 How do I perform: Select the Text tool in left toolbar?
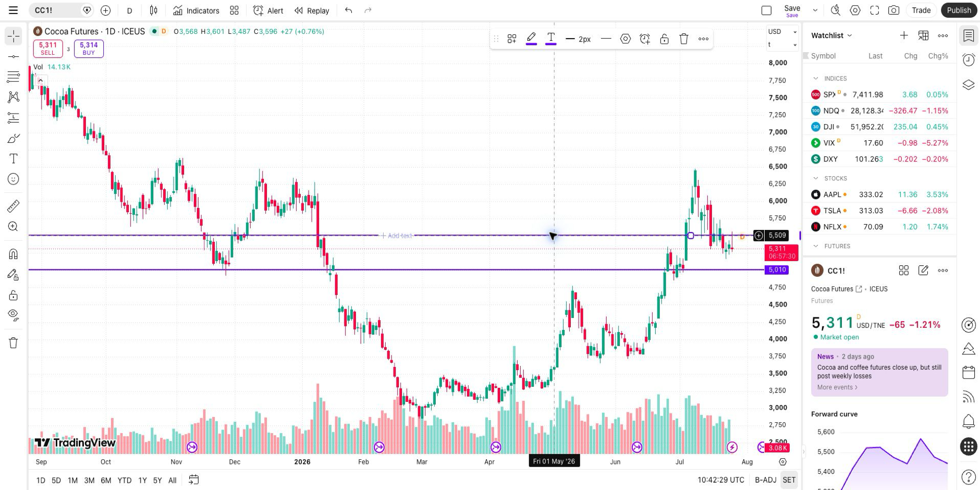click(x=14, y=158)
